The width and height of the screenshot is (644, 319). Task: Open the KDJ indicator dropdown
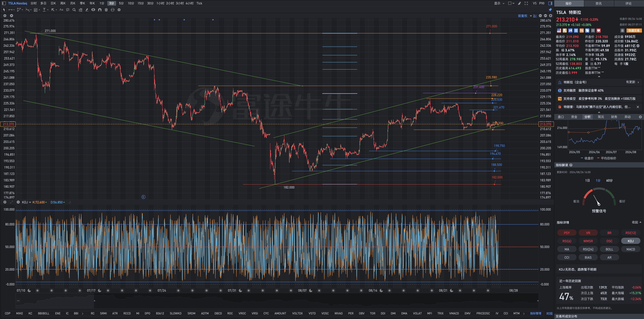(27, 202)
